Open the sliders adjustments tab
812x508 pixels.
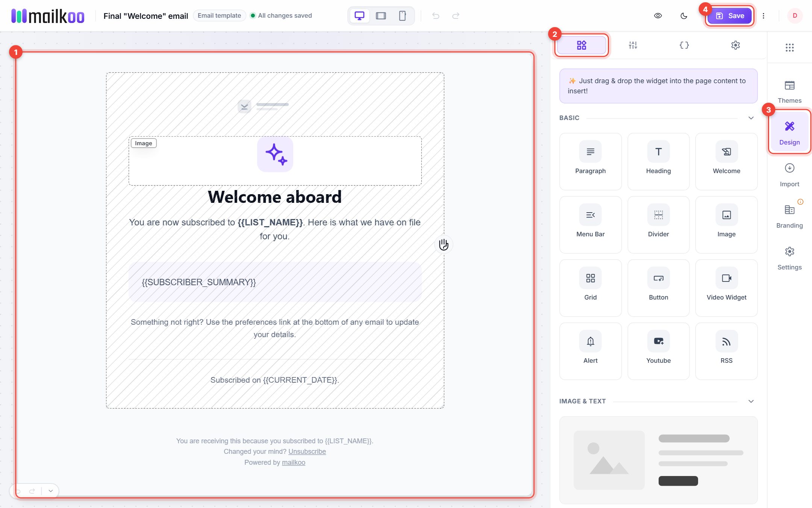point(633,45)
